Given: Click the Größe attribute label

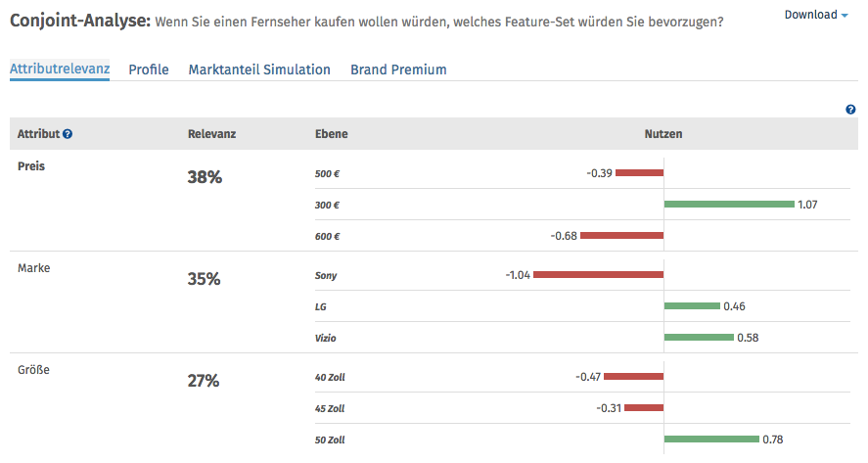Looking at the screenshot, I should 33,370.
